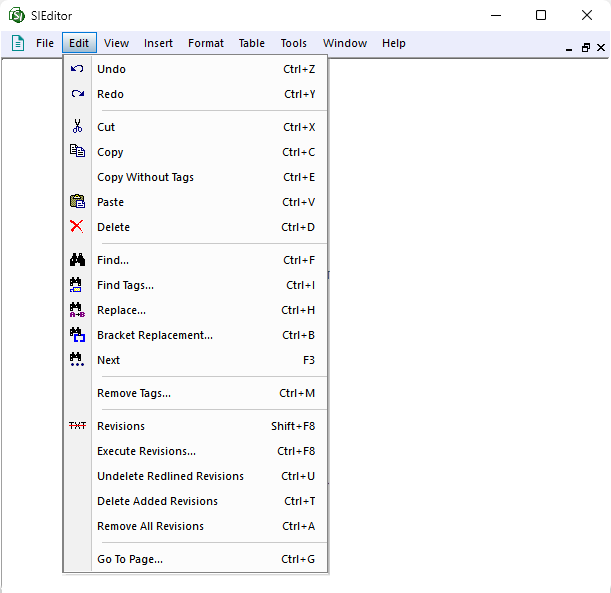Click the Next search icon
611x593 pixels.
point(77,360)
